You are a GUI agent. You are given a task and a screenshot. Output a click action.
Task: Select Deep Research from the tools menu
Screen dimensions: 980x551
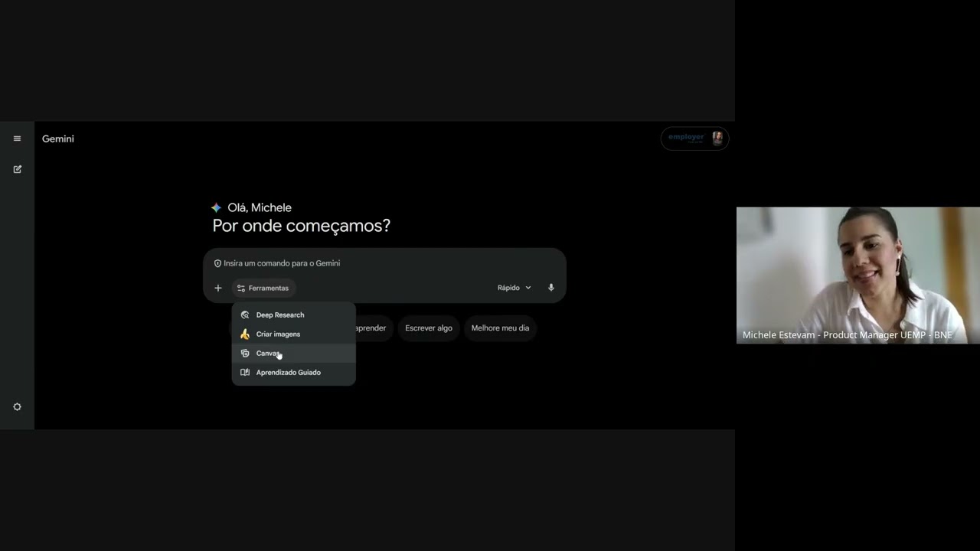294,315
